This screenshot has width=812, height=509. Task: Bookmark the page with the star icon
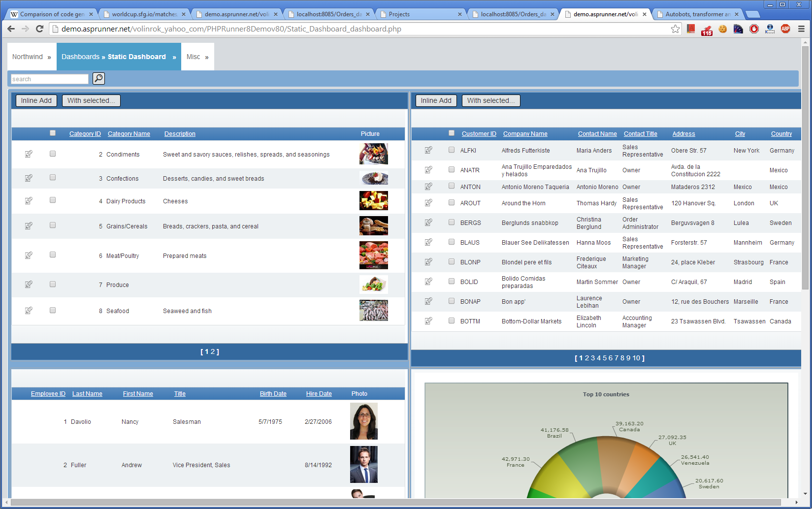coord(675,29)
